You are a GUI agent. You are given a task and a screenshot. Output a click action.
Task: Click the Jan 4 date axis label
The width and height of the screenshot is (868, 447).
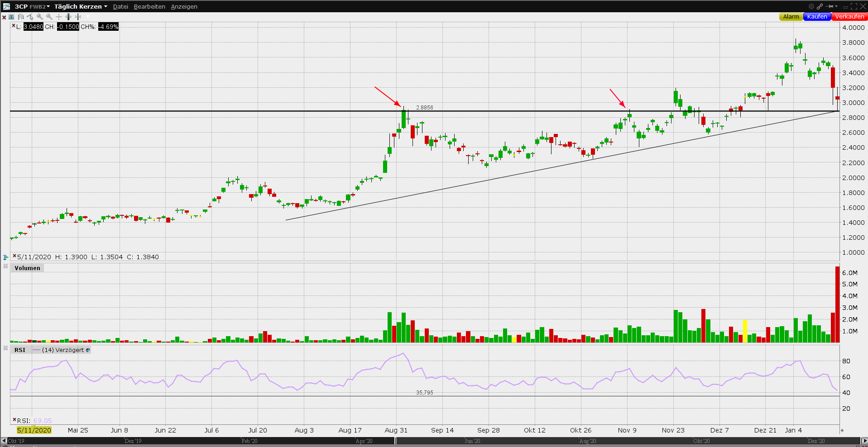[x=793, y=430]
